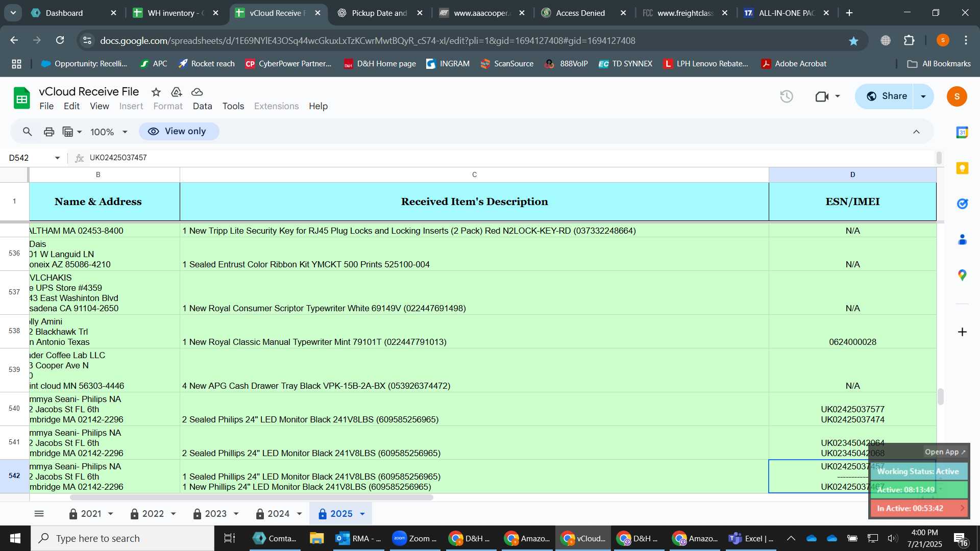Click the Share button
980x551 pixels.
click(x=888, y=96)
